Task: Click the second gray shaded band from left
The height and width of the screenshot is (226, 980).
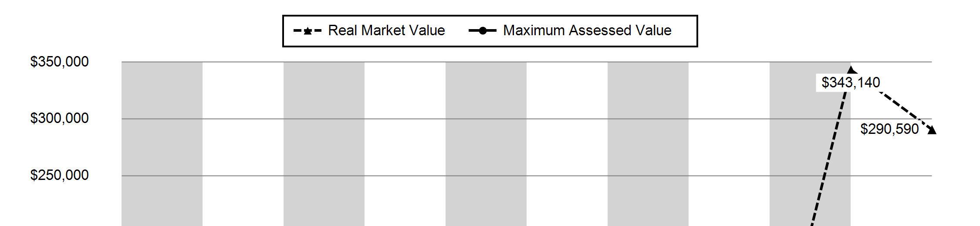Action: (x=324, y=144)
